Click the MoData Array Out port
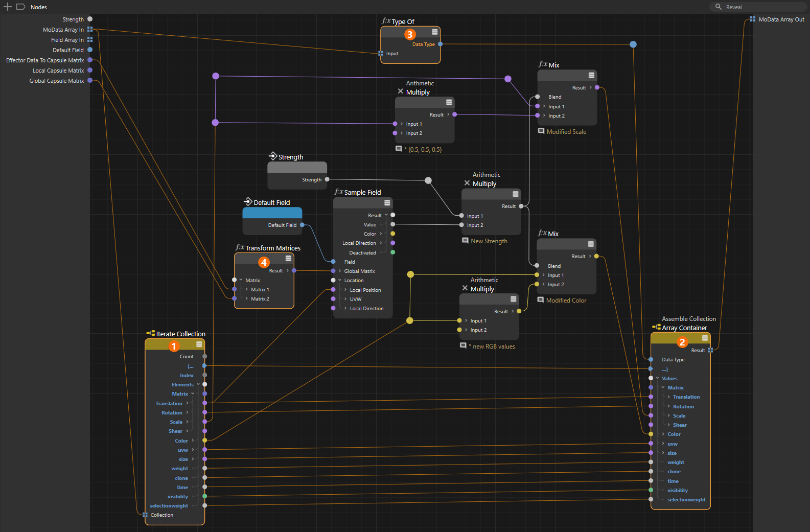The image size is (810, 532). 752,19
